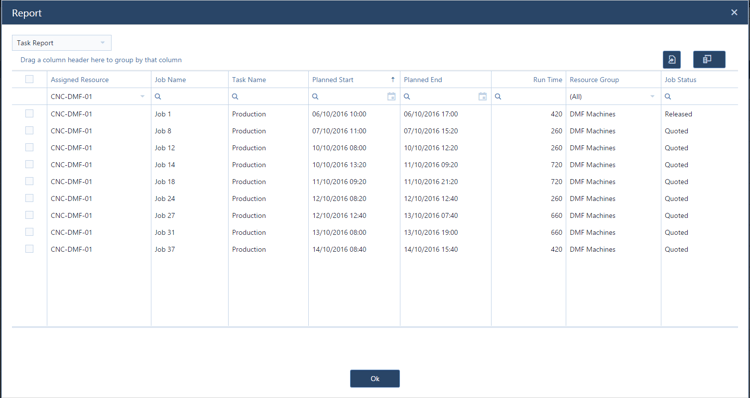Open the Planned Start filter calendar icon

click(391, 97)
